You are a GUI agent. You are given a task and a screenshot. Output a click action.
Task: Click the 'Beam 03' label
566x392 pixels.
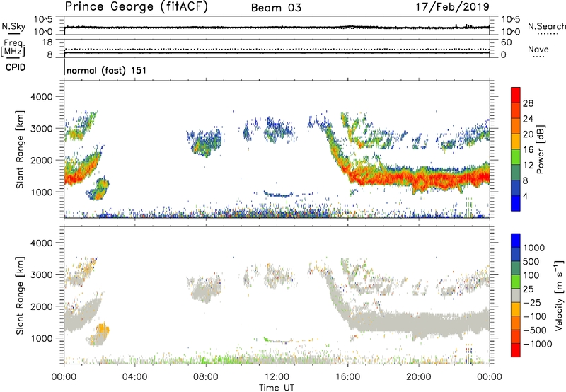276,8
